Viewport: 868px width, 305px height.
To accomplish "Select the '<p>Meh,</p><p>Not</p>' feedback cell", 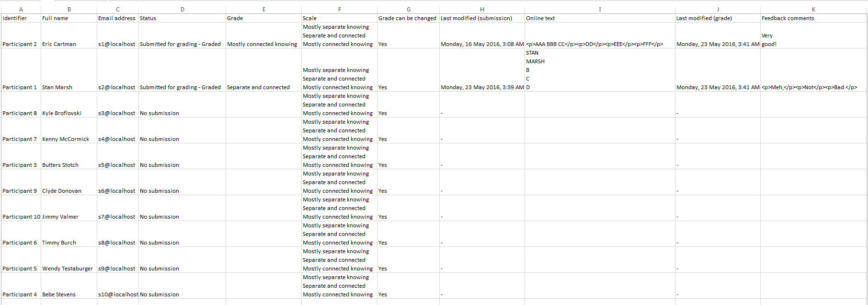I will (813, 70).
